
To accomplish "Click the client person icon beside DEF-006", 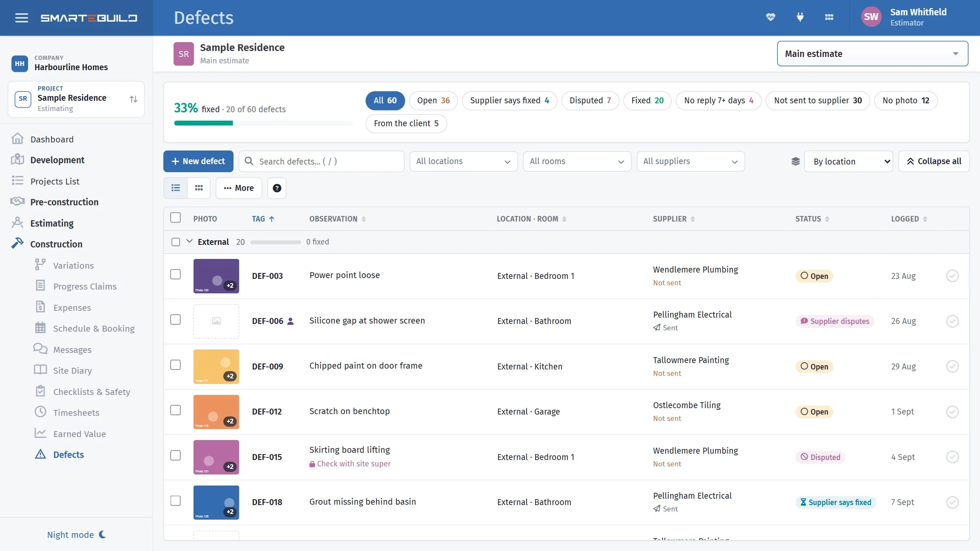I will [291, 321].
